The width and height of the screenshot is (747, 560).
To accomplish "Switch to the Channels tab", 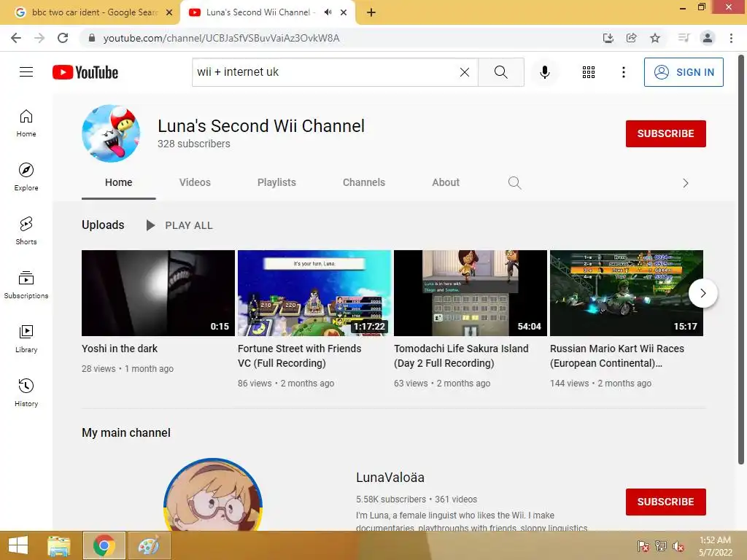I will (364, 182).
